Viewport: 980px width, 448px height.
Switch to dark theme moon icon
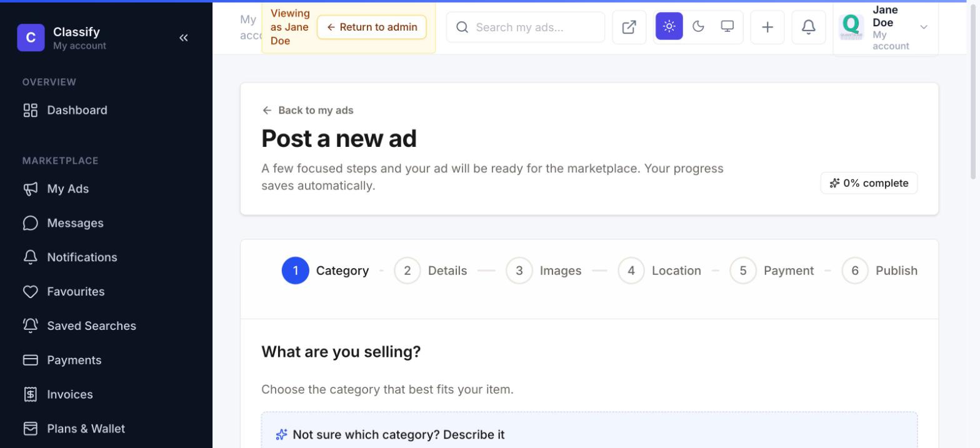point(699,26)
